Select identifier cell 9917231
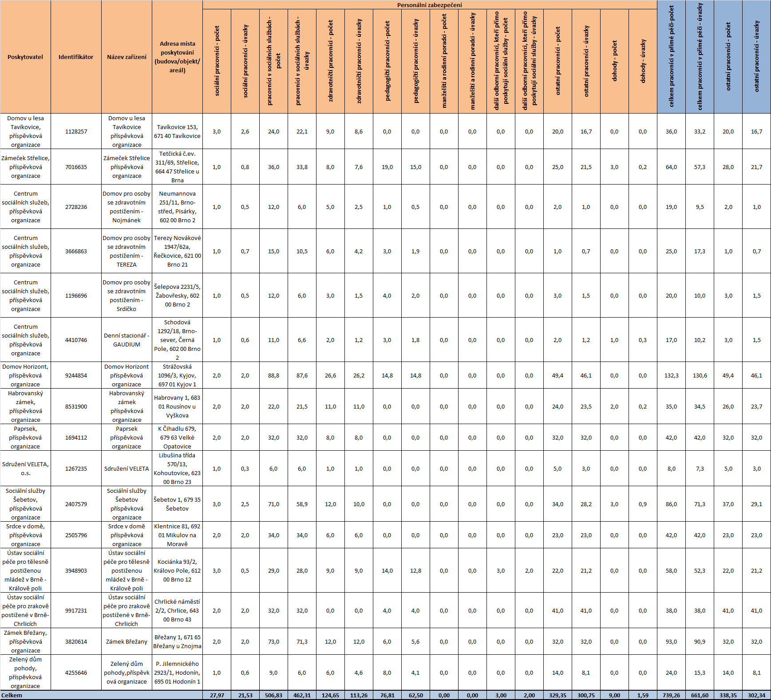 pos(76,610)
